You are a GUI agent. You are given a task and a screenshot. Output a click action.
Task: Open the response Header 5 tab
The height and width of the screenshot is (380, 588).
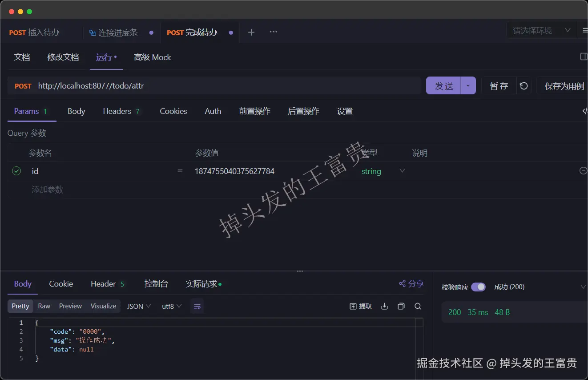tap(107, 284)
